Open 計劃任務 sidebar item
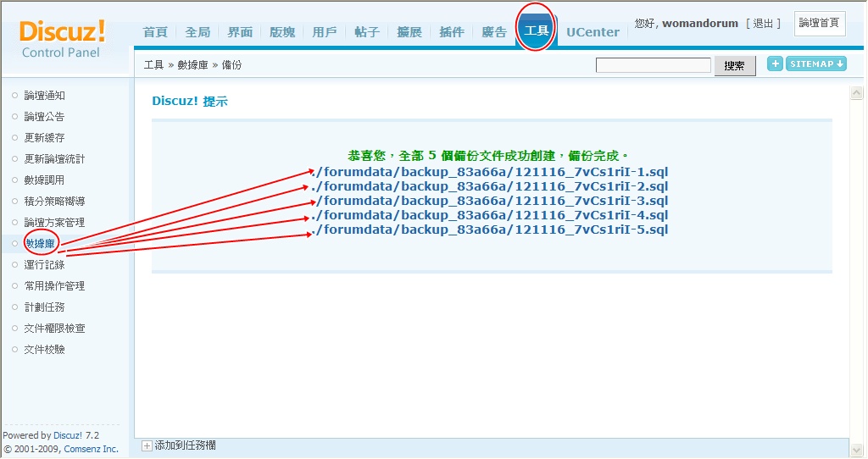868x459 pixels. click(x=44, y=307)
